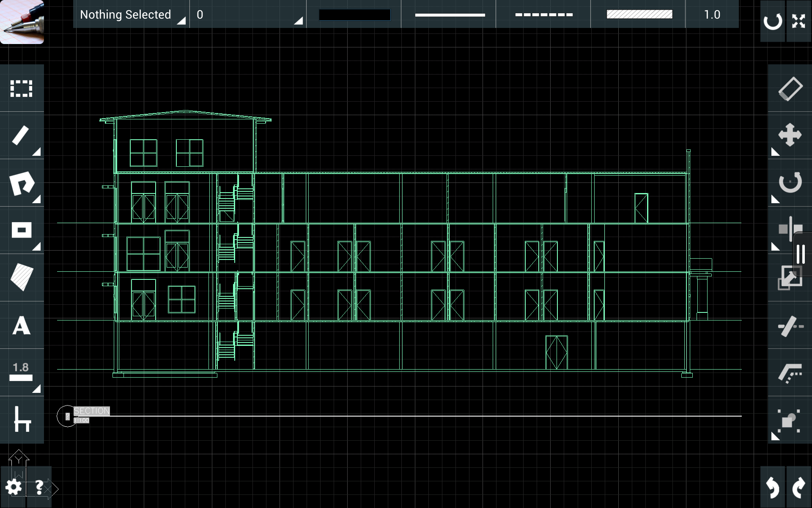The image size is (812, 508).
Task: Choose the polygon shape tool
Action: 21,183
